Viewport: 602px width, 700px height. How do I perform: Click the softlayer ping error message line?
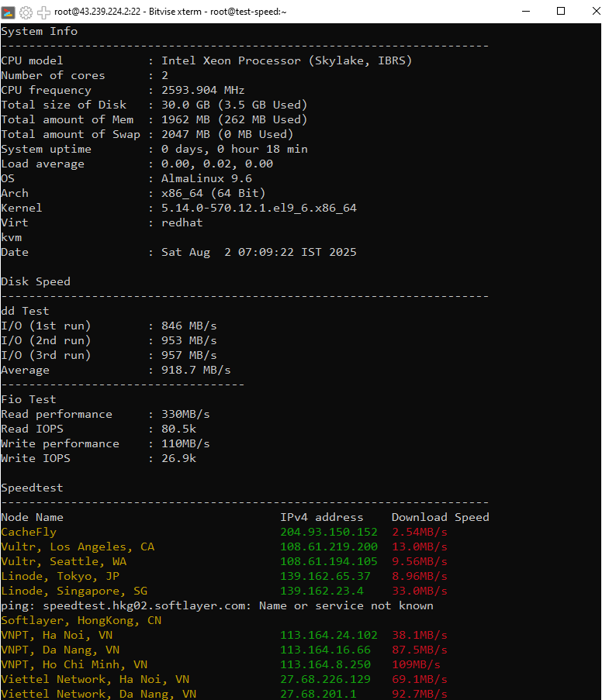tap(217, 605)
